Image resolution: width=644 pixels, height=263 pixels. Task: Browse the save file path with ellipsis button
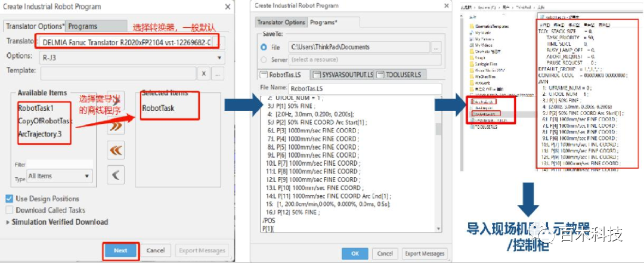436,47
